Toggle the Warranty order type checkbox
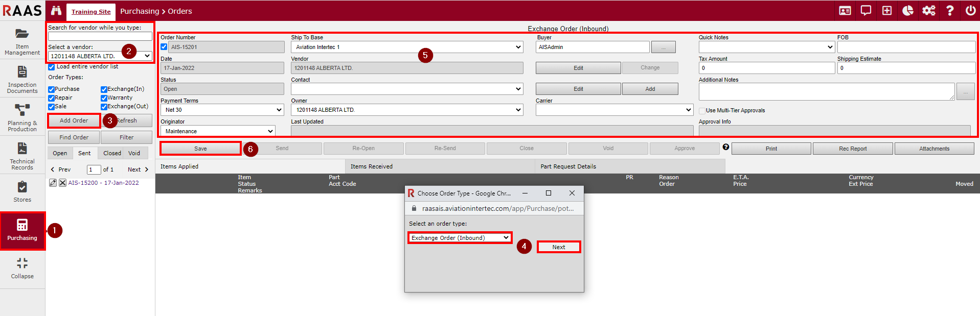980x316 pixels. point(104,98)
